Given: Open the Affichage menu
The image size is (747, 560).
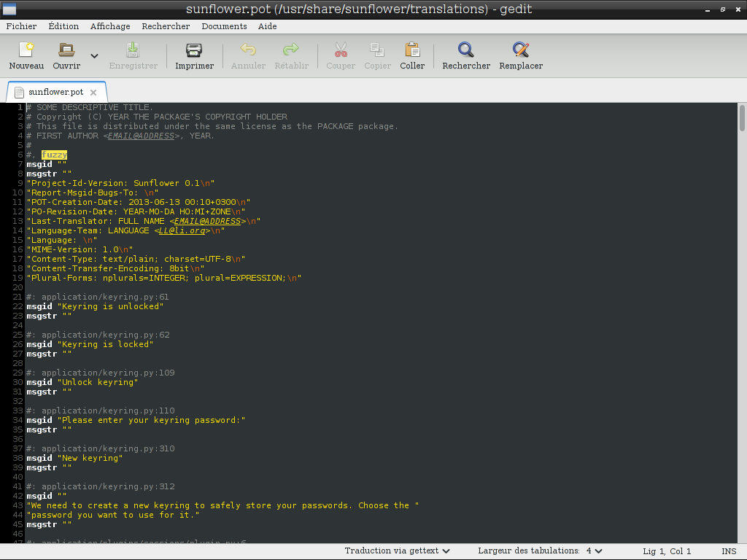Looking at the screenshot, I should click(110, 26).
